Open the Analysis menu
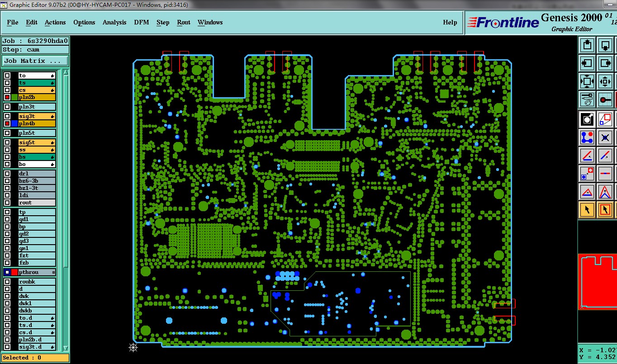Viewport: 617px width, 364px height. click(x=114, y=22)
